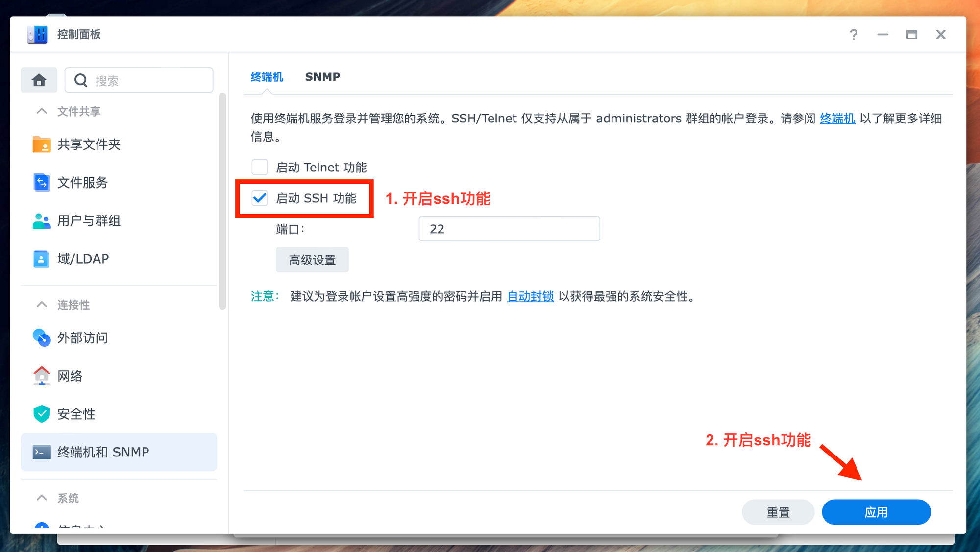Enable the Telnet service checkbox
Viewport: 980px width, 552px height.
[260, 167]
